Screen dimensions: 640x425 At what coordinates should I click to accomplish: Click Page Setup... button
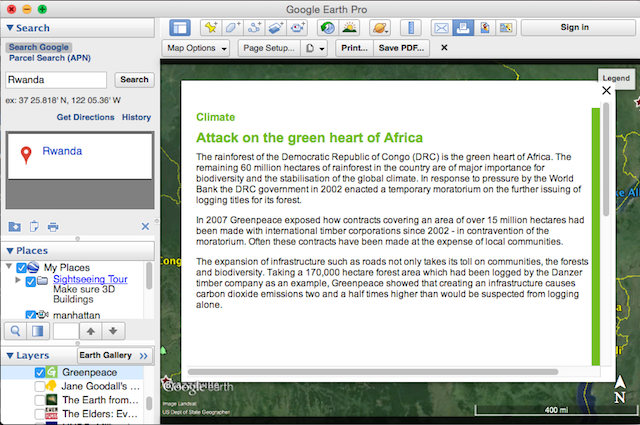pyautogui.click(x=269, y=48)
